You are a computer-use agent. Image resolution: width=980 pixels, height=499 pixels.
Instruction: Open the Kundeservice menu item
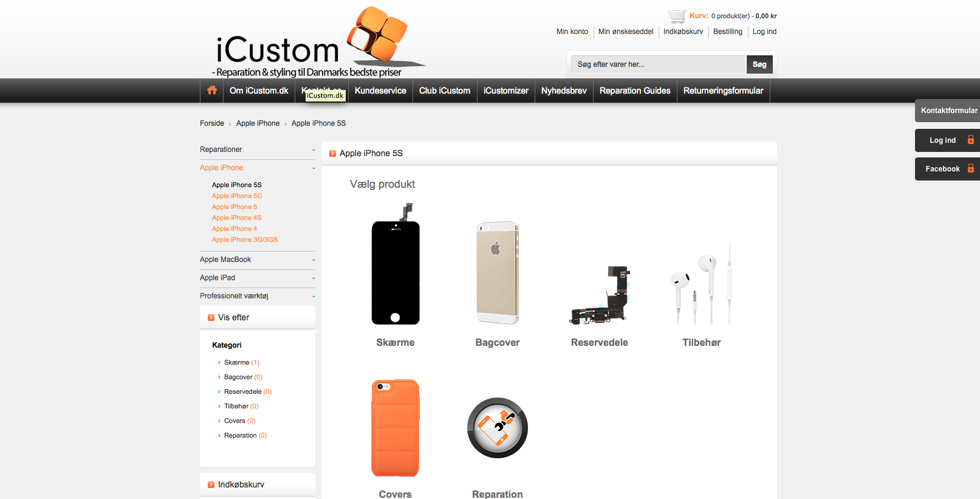pyautogui.click(x=380, y=91)
